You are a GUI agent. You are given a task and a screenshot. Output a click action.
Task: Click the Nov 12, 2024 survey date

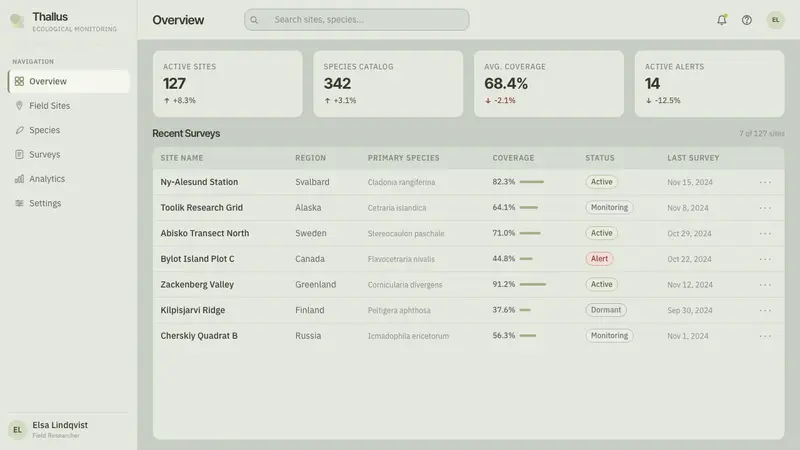coord(690,285)
